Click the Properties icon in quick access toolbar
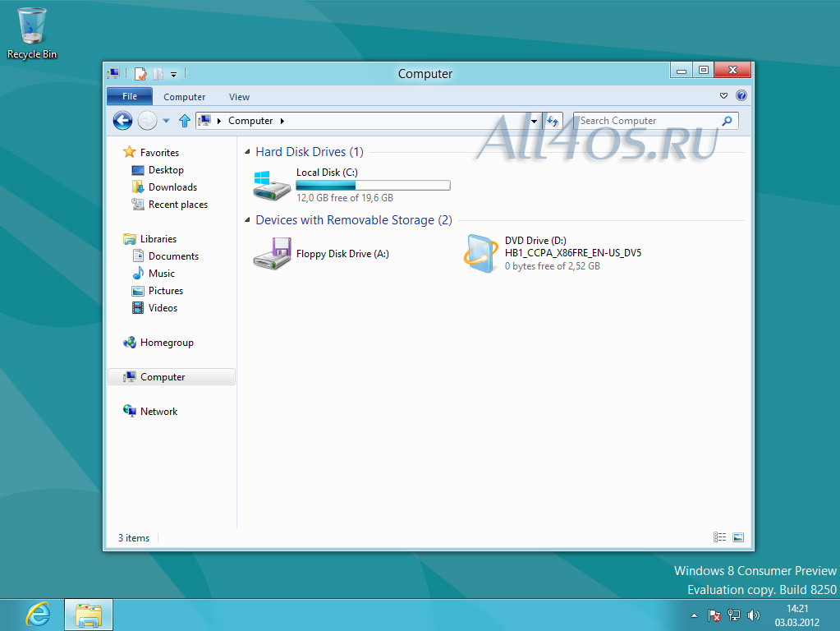The image size is (840, 631). pyautogui.click(x=141, y=73)
